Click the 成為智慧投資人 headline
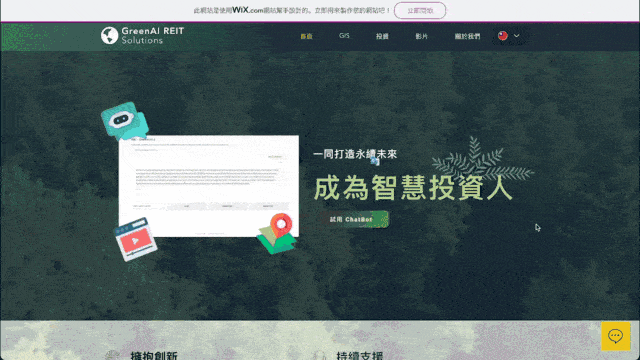 click(413, 188)
